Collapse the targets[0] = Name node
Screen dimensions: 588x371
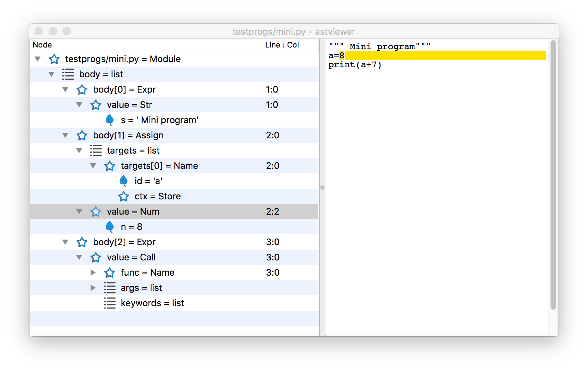(93, 166)
